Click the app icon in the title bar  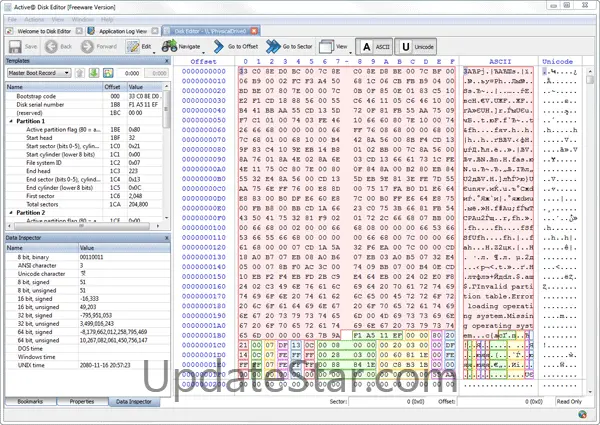[8, 7]
